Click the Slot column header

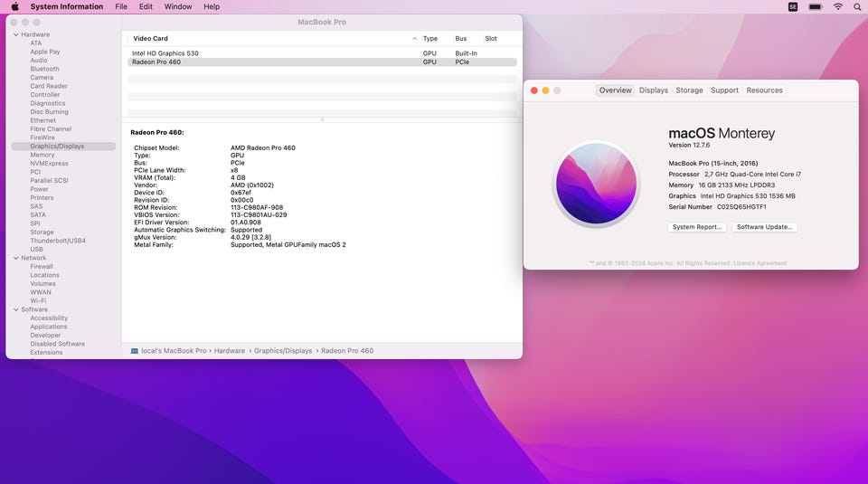click(x=491, y=38)
